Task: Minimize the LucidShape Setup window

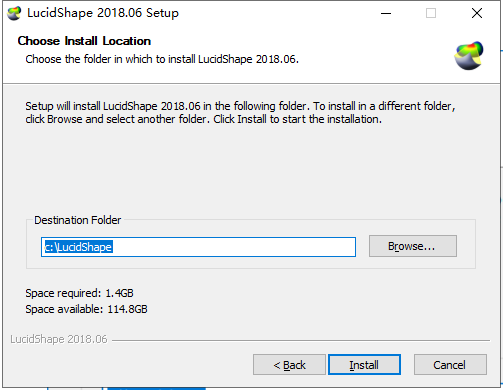Action: (386, 13)
